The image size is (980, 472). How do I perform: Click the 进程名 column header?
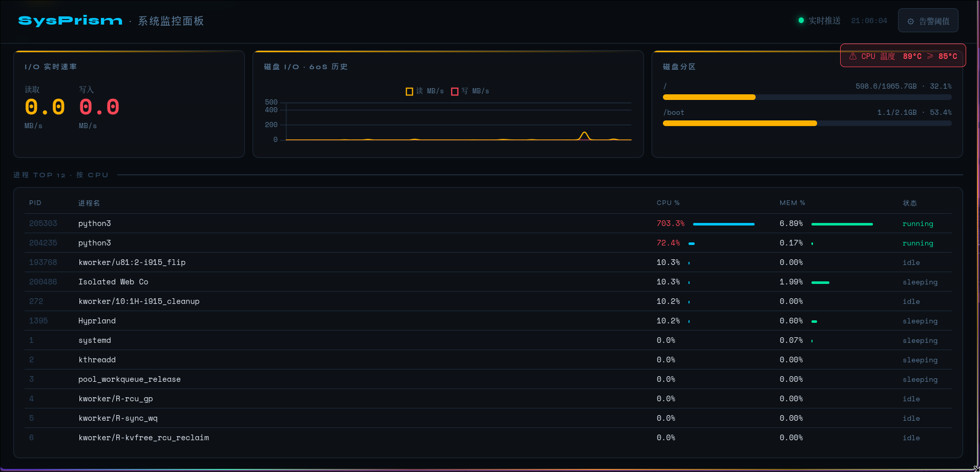point(89,203)
